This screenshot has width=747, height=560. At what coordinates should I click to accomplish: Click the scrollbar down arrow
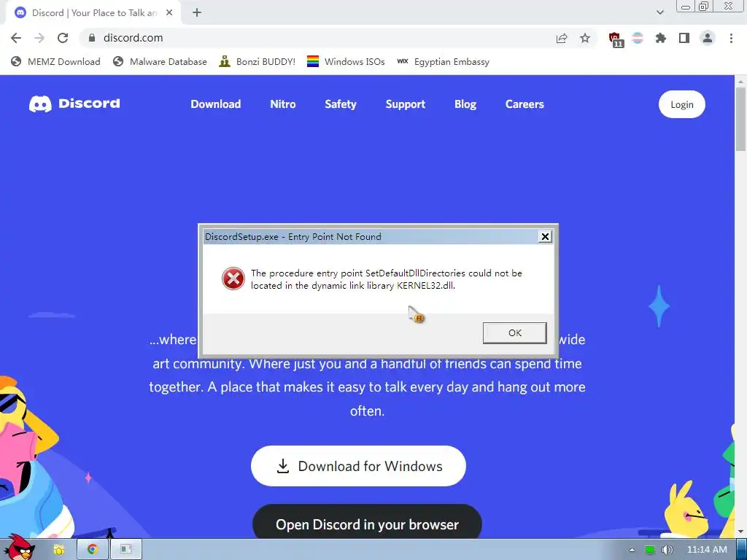point(740,531)
